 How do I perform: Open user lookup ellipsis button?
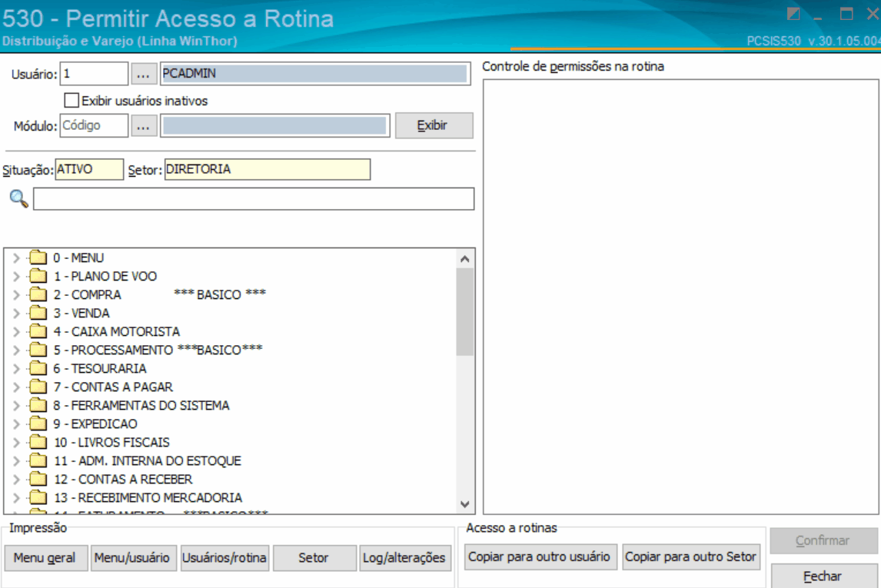(x=143, y=74)
